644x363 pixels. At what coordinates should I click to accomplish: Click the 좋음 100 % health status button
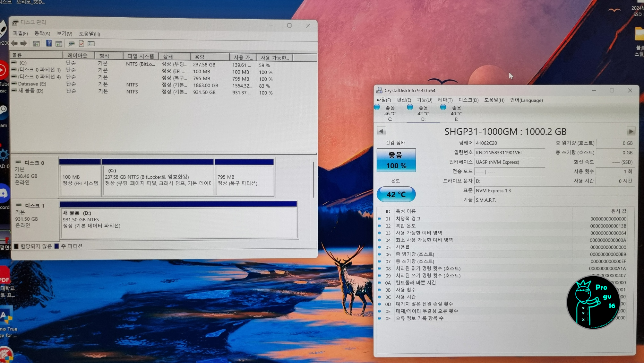pos(396,160)
